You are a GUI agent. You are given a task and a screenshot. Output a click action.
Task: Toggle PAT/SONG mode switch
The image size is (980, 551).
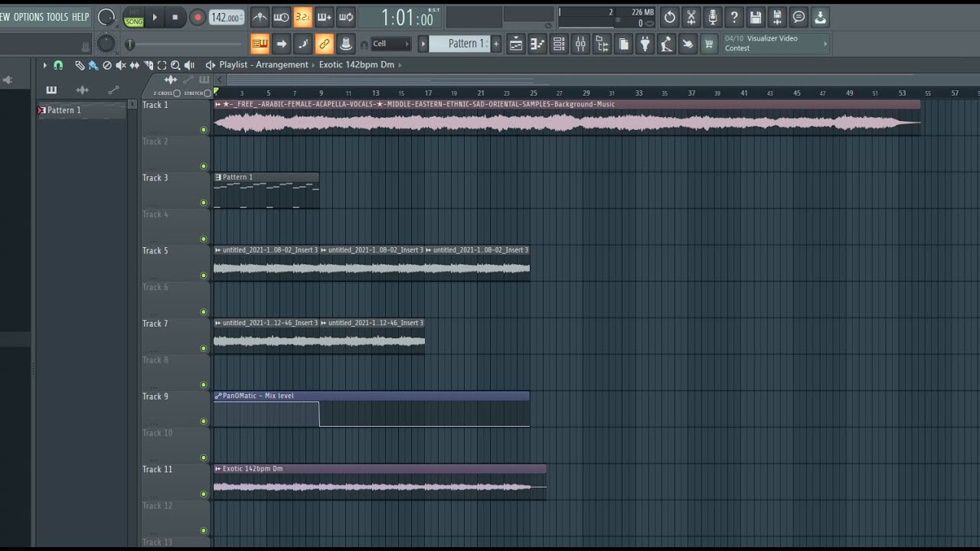[134, 17]
